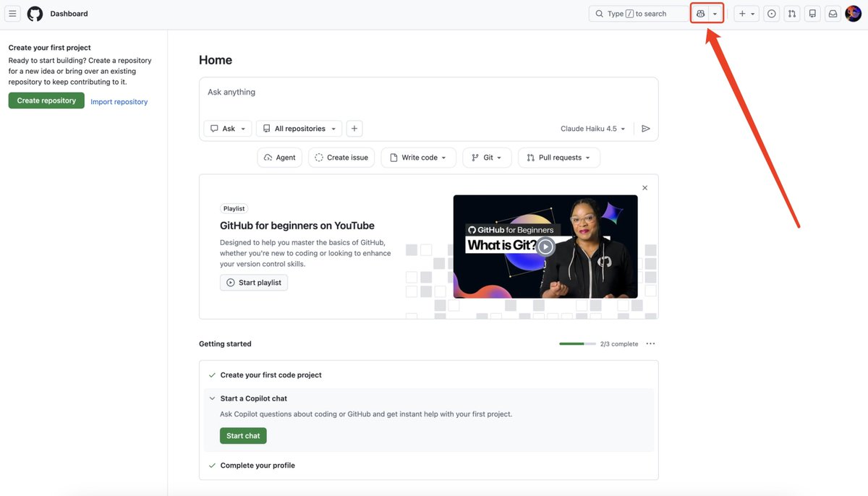Viewport: 868px width, 496px height.
Task: Focus the Type / to search field
Action: point(639,14)
